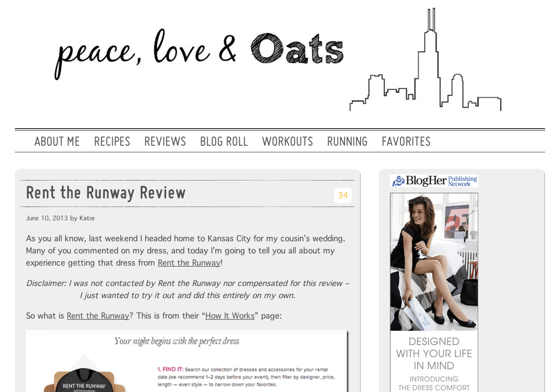
Task: Click the 'June 10, 2013 by Katie' byline
Action: (60, 218)
